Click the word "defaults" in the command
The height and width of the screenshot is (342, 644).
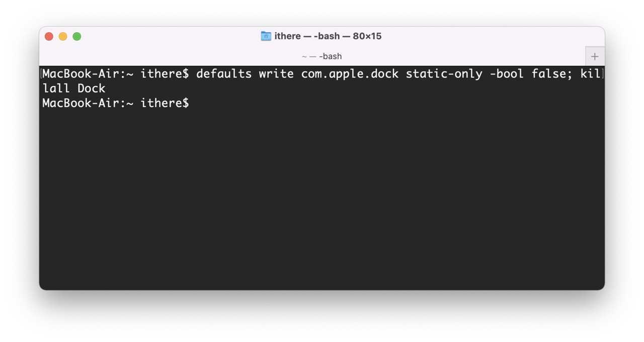coord(224,74)
